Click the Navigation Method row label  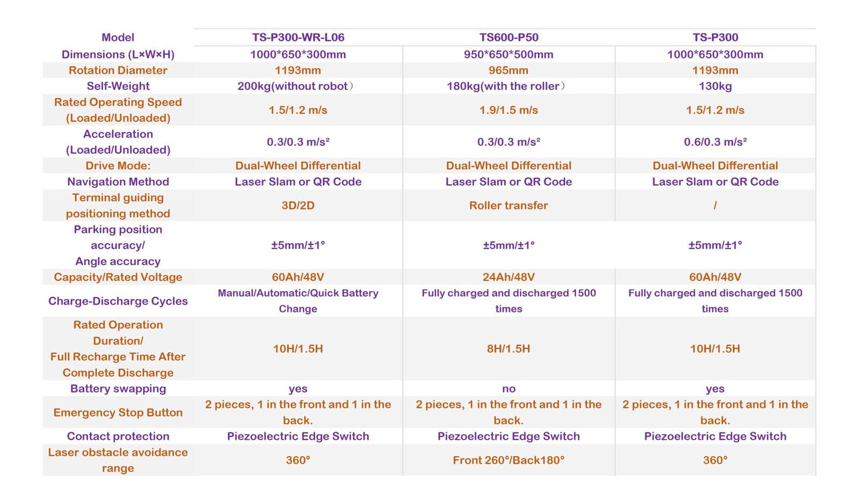pos(118,182)
